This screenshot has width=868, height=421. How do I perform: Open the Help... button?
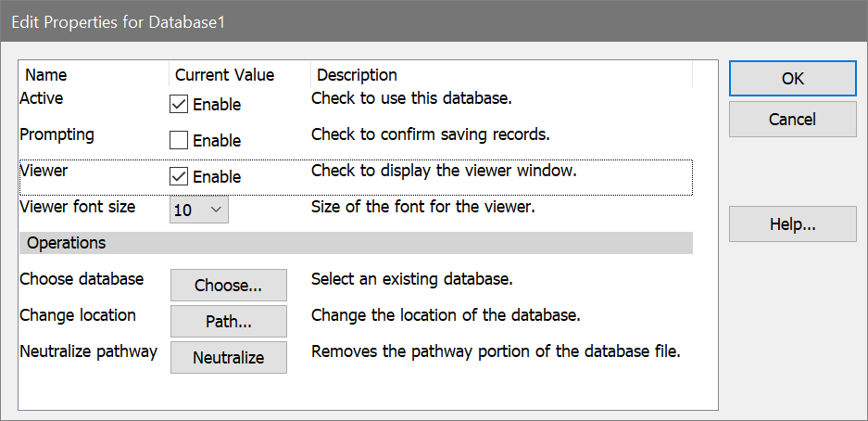coord(792,224)
